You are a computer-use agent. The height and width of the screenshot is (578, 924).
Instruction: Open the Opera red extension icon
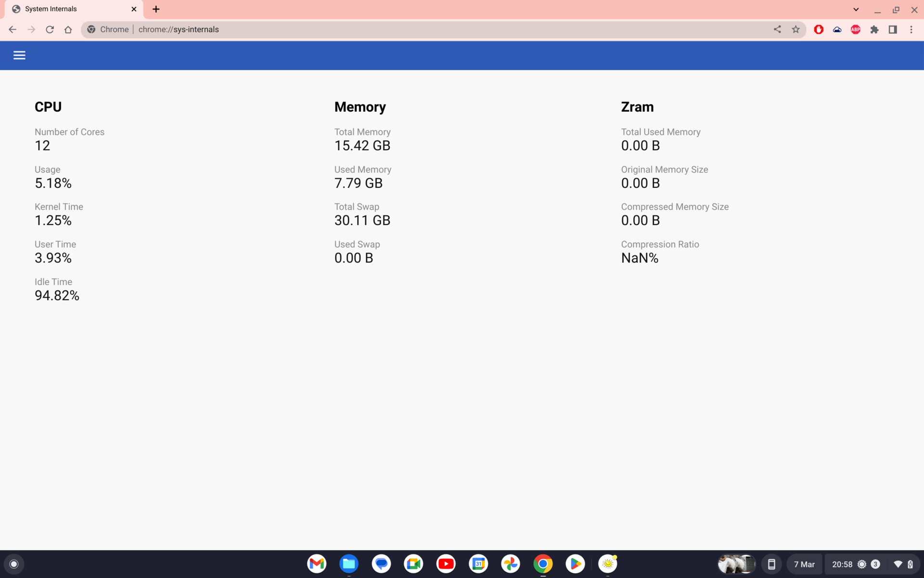click(819, 29)
